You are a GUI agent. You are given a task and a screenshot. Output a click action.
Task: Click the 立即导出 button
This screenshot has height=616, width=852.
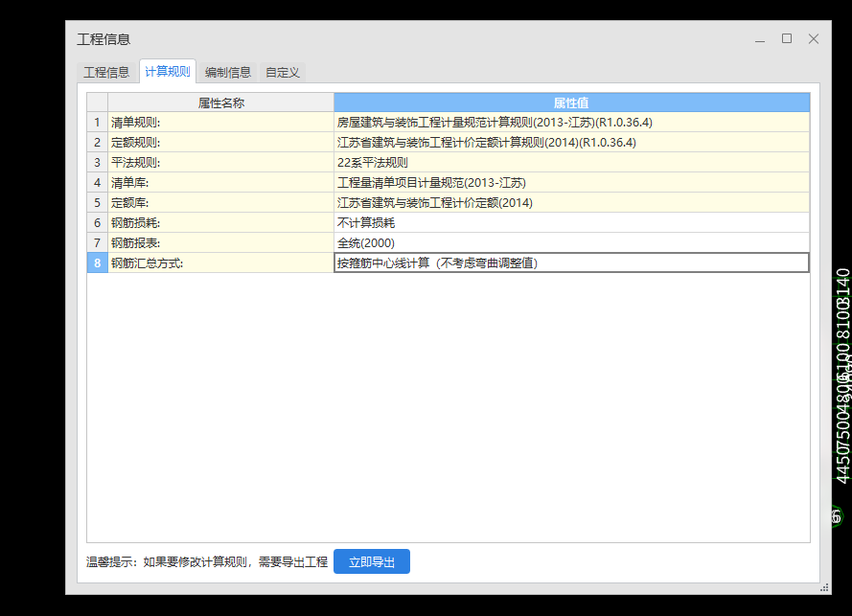372,561
